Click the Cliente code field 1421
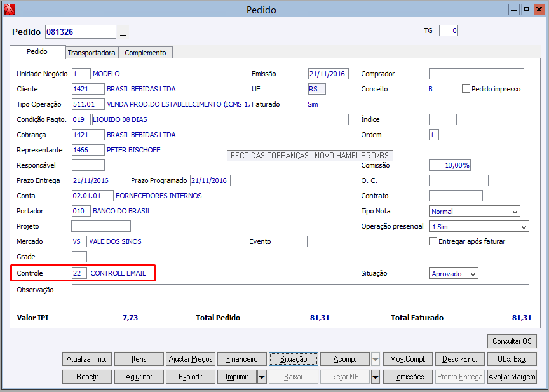The width and height of the screenshot is (549, 392). [88, 89]
